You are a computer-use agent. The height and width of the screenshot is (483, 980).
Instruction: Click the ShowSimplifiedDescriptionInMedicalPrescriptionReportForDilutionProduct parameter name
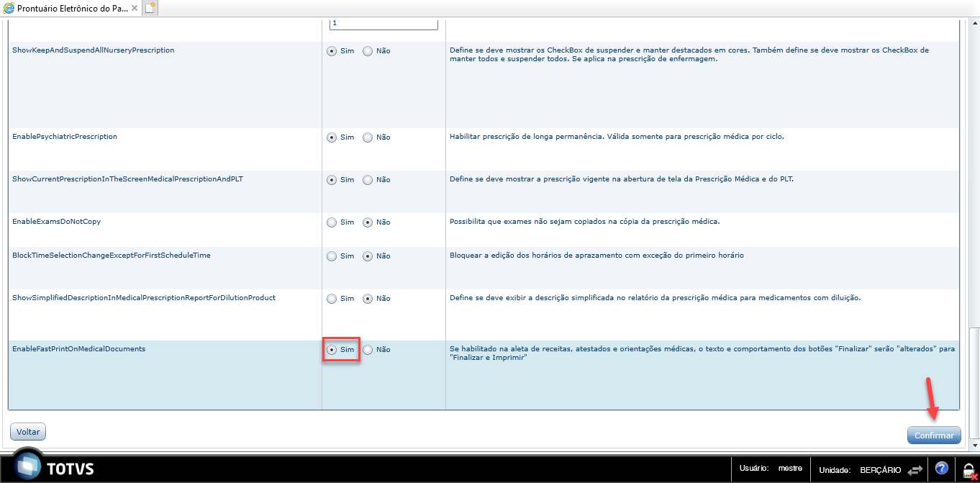pyautogui.click(x=144, y=297)
